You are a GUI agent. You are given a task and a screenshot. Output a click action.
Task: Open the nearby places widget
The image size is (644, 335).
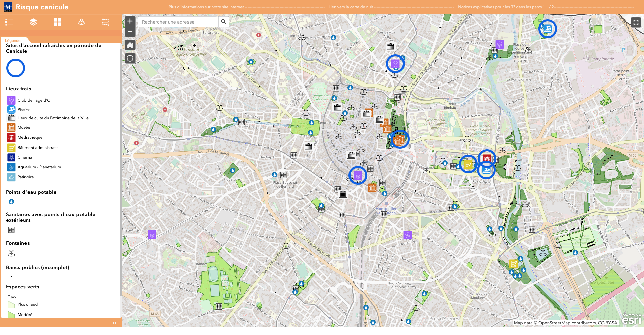pos(82,22)
